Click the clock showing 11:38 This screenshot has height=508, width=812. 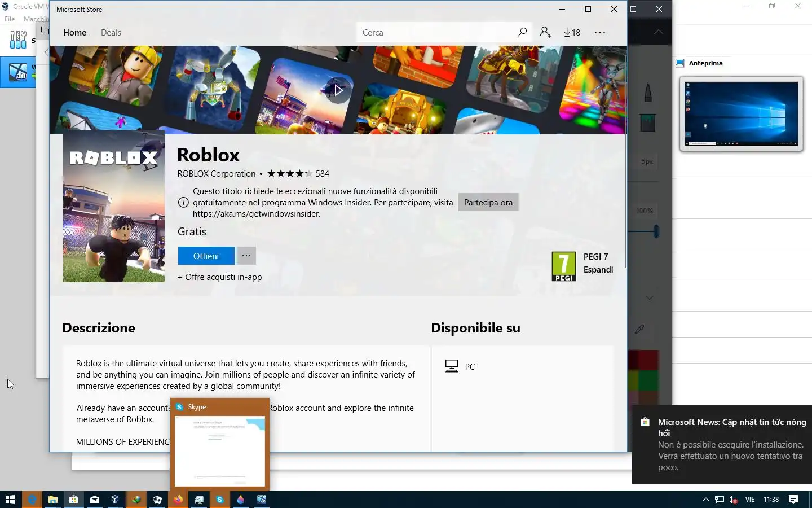coord(771,500)
